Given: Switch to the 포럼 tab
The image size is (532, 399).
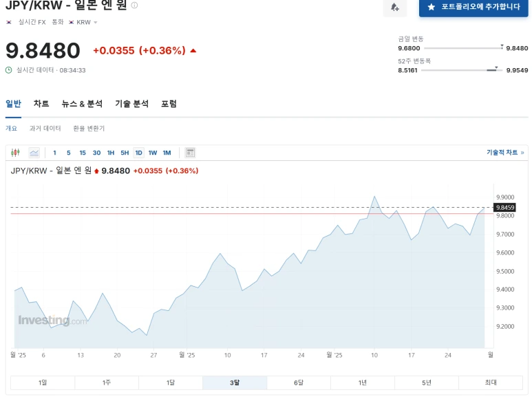Looking at the screenshot, I should 169,103.
